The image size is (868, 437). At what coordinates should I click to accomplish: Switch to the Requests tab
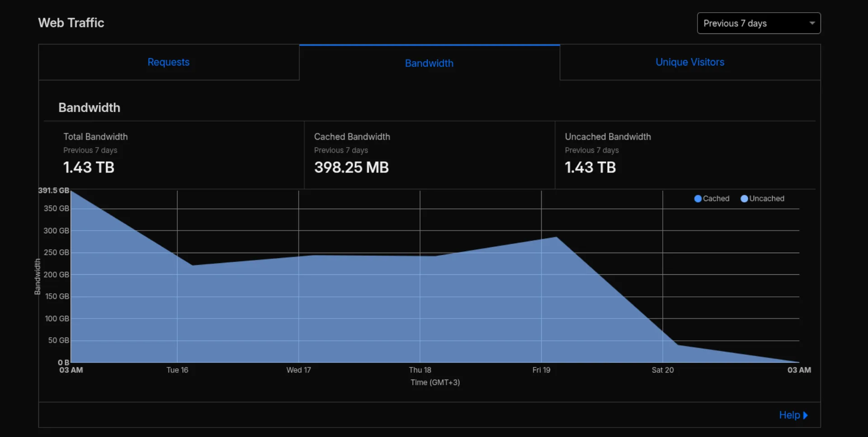tap(169, 62)
